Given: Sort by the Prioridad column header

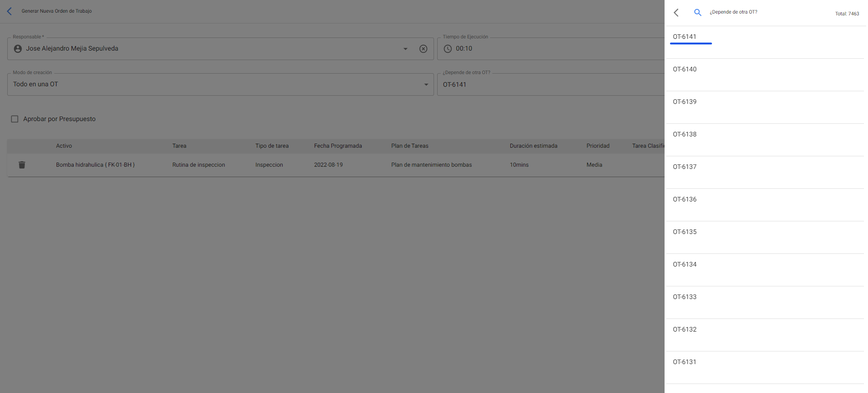Looking at the screenshot, I should click(598, 146).
